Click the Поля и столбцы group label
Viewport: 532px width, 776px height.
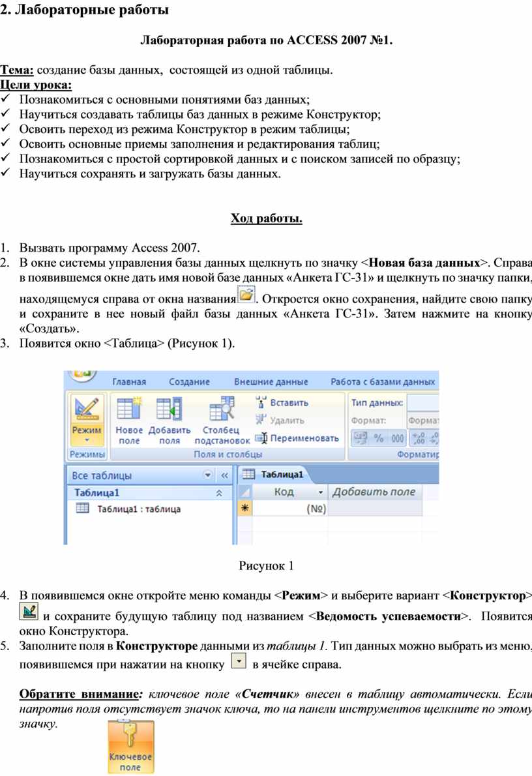(228, 455)
